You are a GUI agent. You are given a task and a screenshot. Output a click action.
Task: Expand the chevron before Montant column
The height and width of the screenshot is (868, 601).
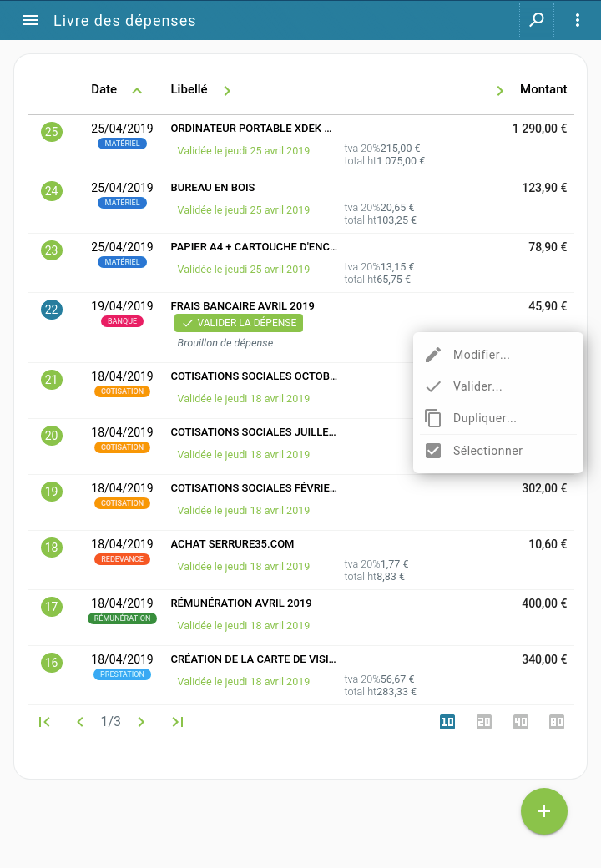click(500, 90)
